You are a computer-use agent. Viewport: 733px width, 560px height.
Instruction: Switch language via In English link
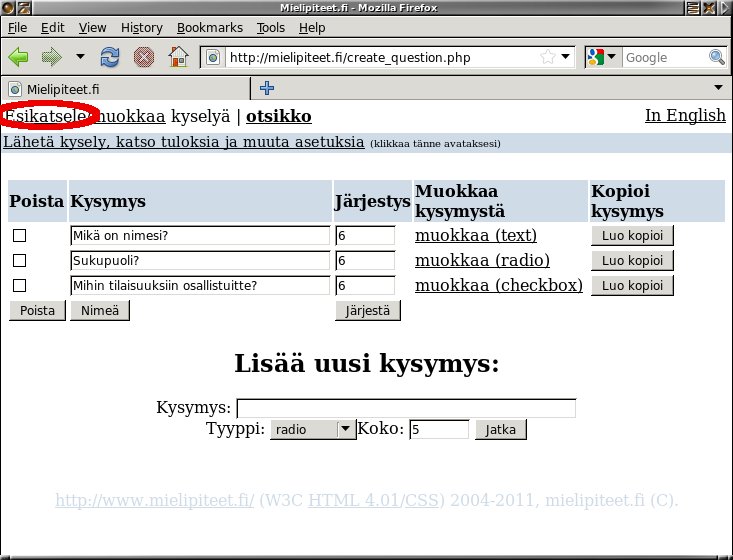[685, 115]
